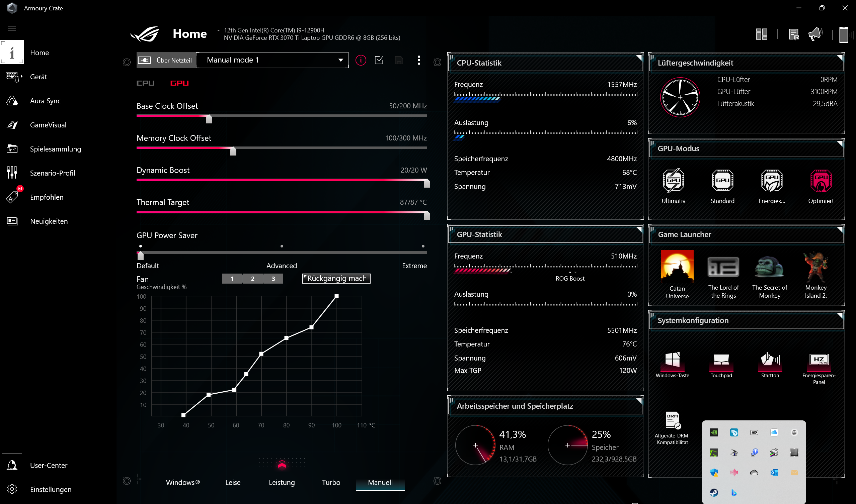Viewport: 856px width, 504px height.
Task: Click the red info icon beside the mode dropdown
Action: 361,60
